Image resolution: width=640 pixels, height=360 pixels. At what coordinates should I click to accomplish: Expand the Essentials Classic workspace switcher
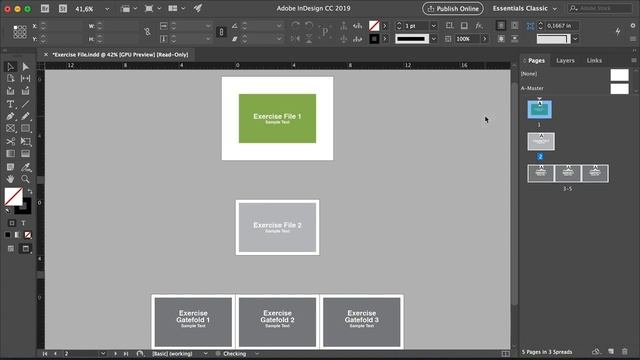[554, 9]
